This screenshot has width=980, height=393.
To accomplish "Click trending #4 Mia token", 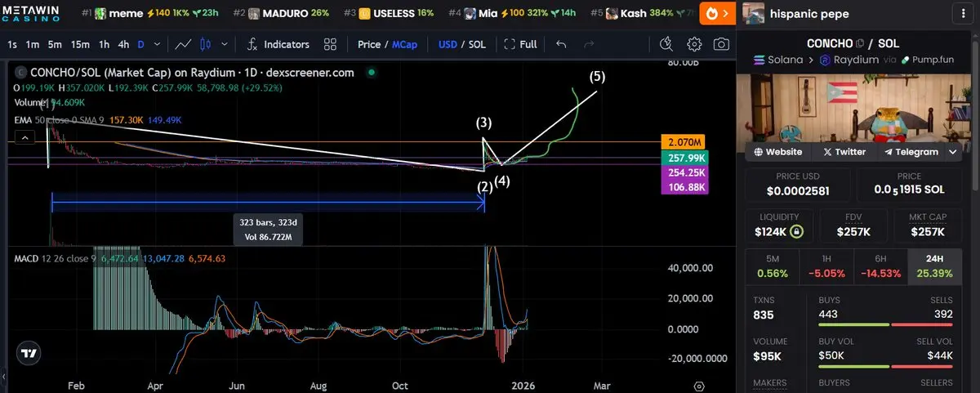I will (x=515, y=14).
